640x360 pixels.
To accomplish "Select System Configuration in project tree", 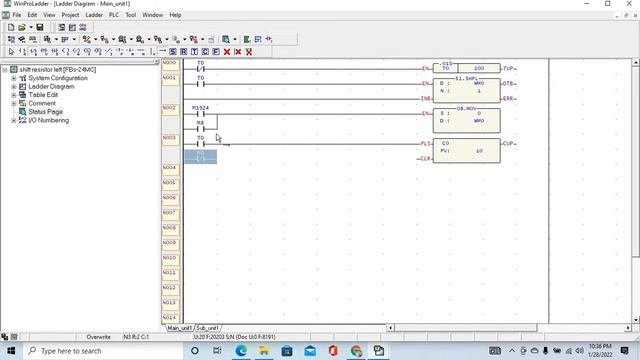I will [x=58, y=78].
